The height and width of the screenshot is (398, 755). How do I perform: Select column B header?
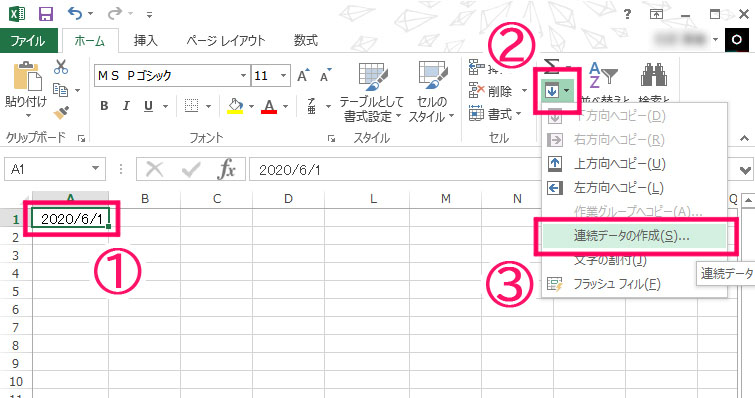coord(144,199)
